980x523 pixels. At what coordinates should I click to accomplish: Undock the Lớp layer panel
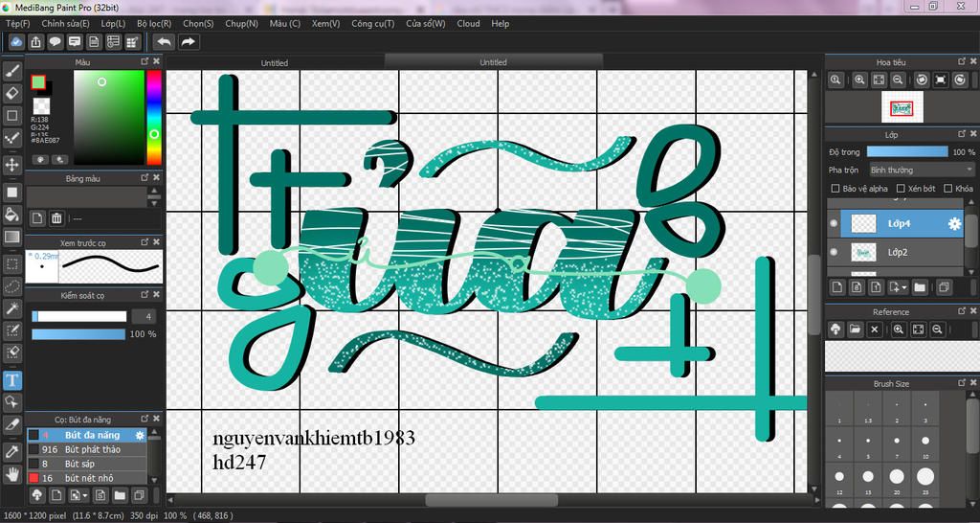click(963, 134)
